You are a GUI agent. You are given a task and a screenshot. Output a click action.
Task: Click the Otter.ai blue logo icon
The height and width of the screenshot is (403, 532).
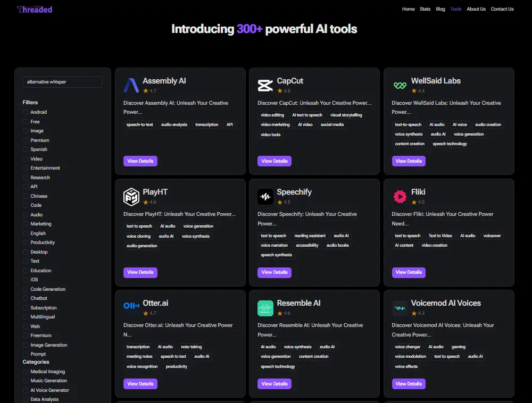click(x=131, y=306)
